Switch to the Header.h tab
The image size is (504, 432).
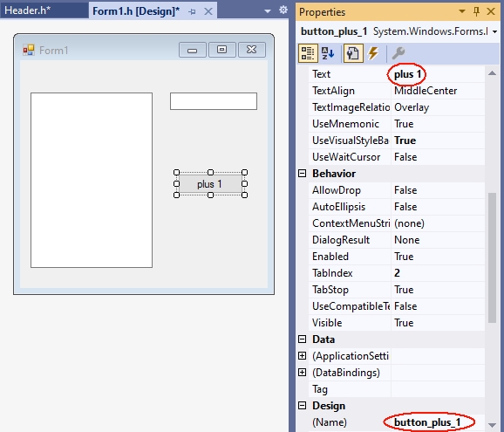tap(27, 10)
